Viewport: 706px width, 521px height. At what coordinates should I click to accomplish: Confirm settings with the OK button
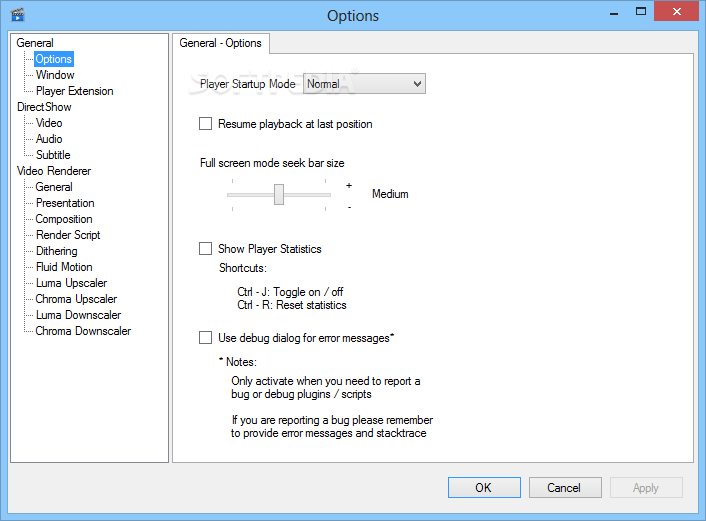(x=484, y=488)
